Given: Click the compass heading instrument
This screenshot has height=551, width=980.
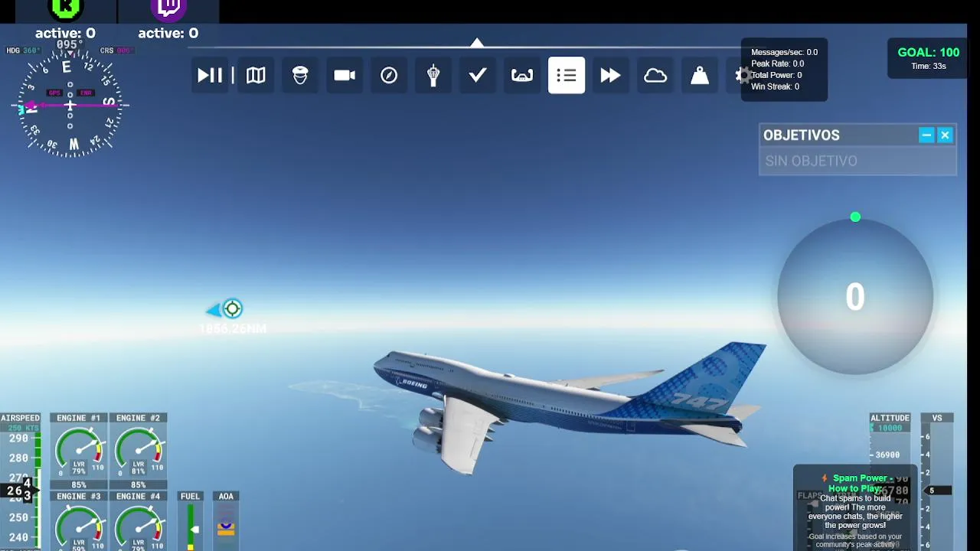Looking at the screenshot, I should click(70, 105).
